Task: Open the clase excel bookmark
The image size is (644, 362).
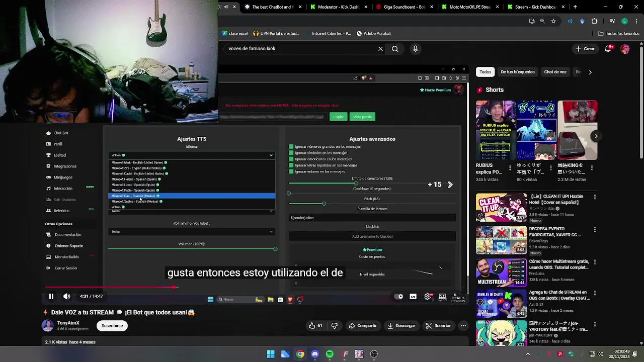Action: 235,34
